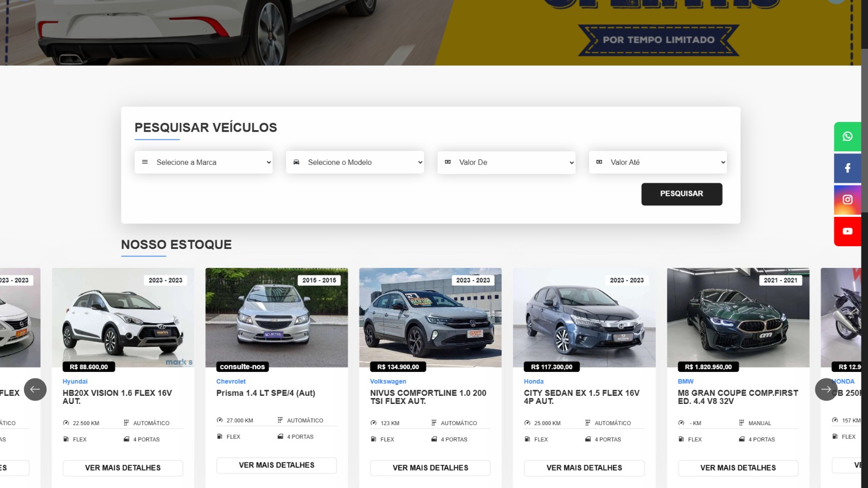Click the 22.500 KM mileage text
868x488 pixels.
pyautogui.click(x=86, y=423)
